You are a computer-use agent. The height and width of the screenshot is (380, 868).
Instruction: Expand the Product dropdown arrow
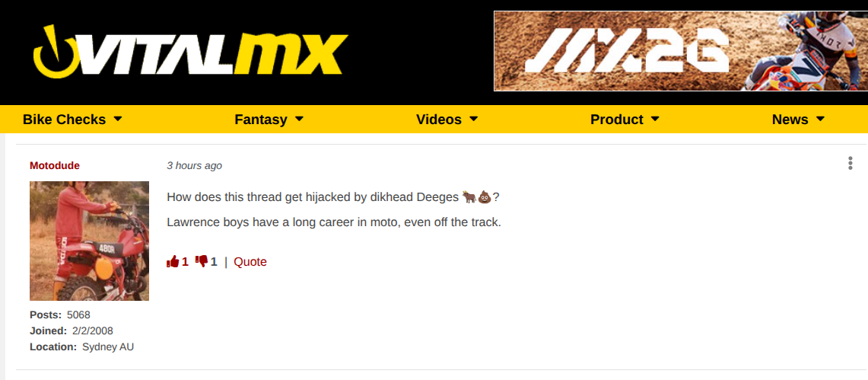click(x=655, y=119)
